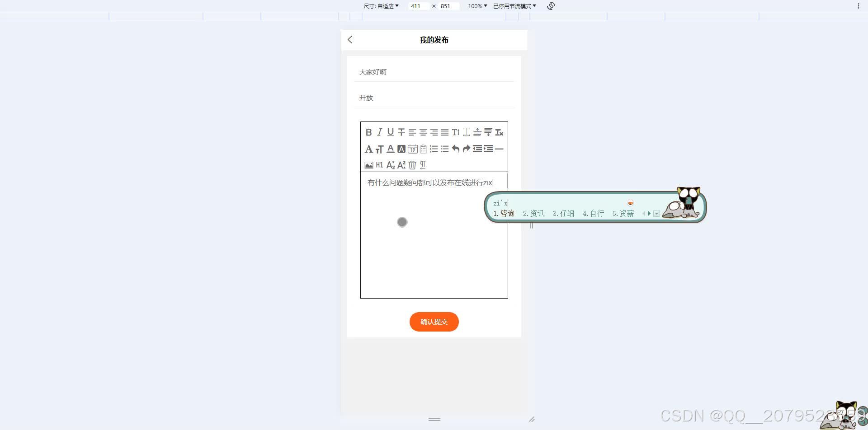Viewport: 868px width, 430px height.
Task: Apply superscript formatting
Action: (x=401, y=165)
